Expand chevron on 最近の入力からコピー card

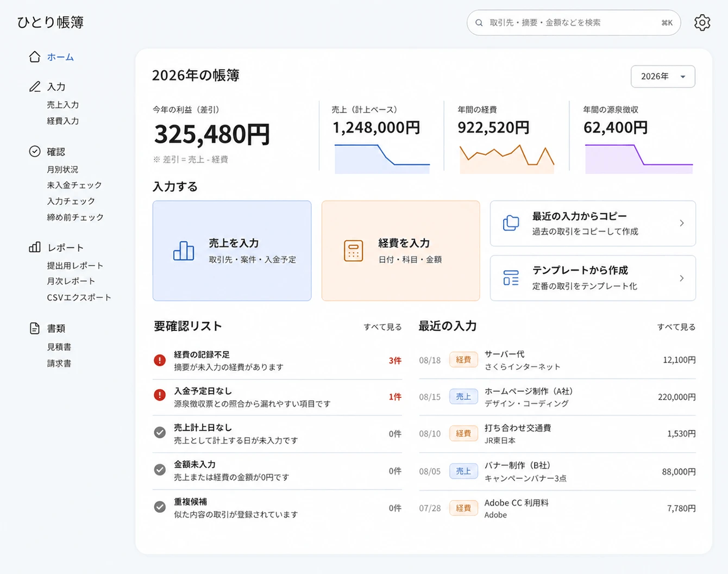[x=682, y=223]
